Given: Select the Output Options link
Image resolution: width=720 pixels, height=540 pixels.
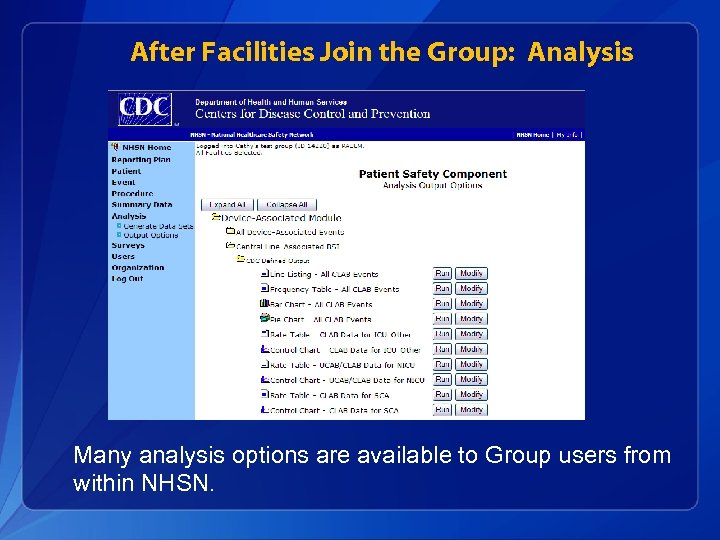Looking at the screenshot, I should pos(151,235).
